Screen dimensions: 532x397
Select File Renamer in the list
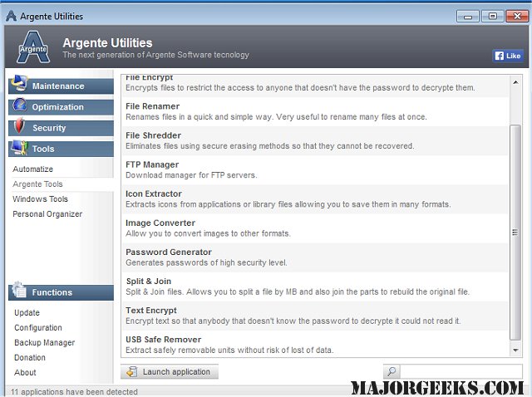[315, 112]
